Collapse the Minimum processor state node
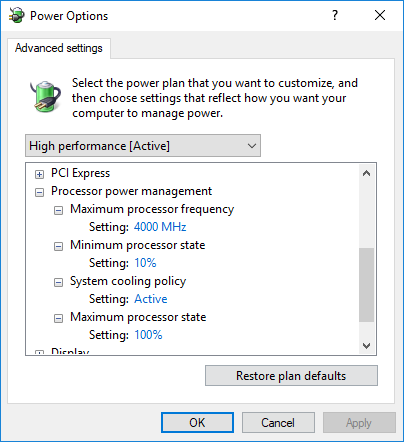 coord(58,246)
